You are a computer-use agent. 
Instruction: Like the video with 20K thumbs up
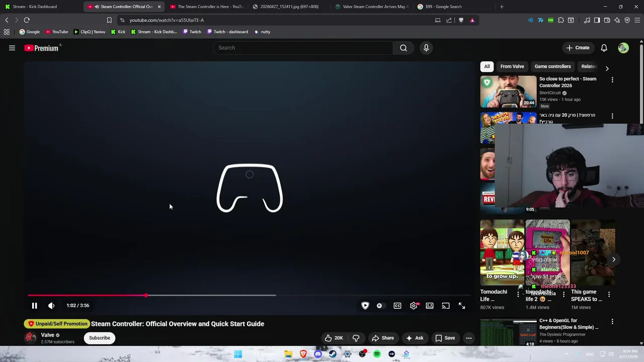click(334, 338)
